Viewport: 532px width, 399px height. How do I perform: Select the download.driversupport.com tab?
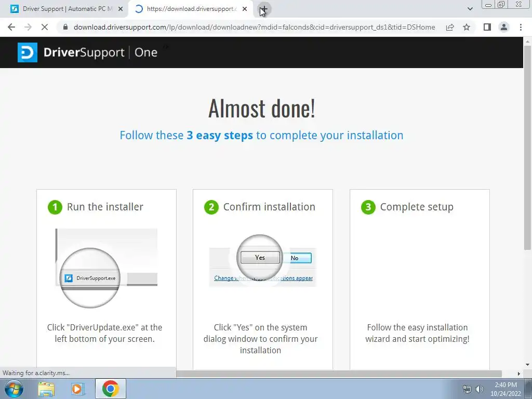(x=190, y=9)
